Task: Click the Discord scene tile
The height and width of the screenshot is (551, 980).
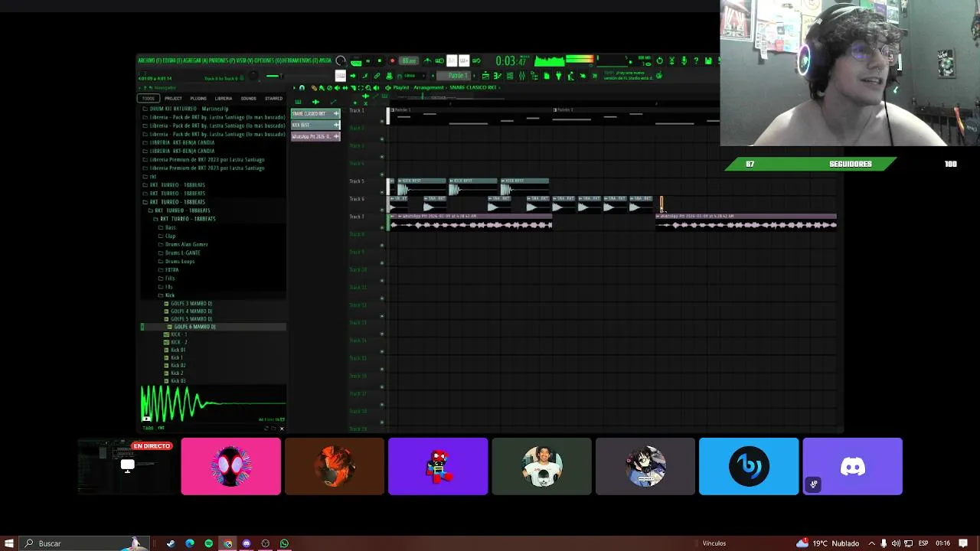Action: coord(852,466)
